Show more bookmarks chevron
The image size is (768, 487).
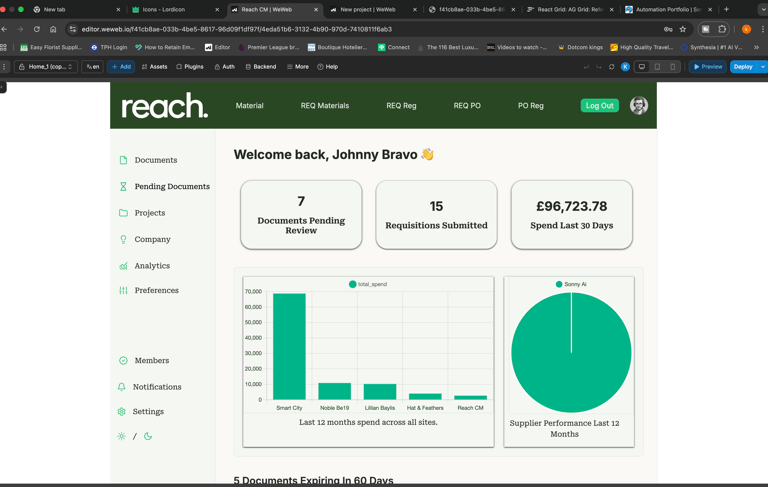click(756, 48)
